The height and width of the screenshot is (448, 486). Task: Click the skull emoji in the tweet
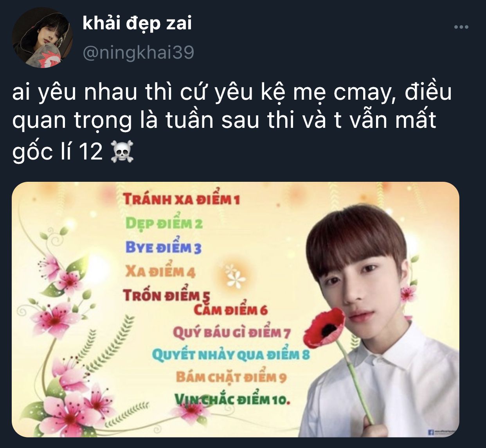click(122, 152)
